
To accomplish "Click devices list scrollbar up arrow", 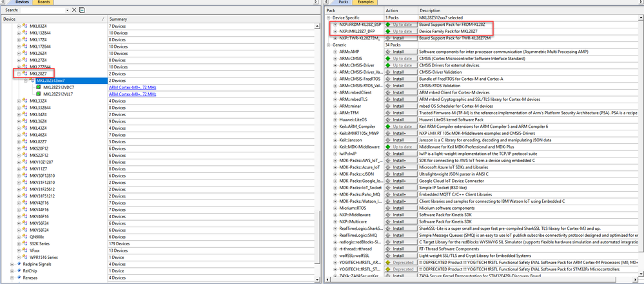I will pyautogui.click(x=317, y=26).
